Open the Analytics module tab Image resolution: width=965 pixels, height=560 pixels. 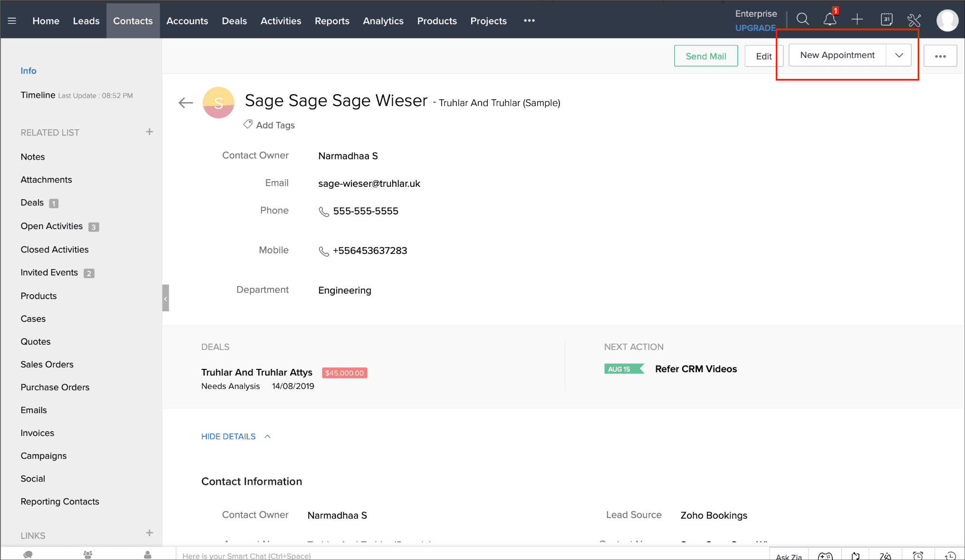point(383,21)
